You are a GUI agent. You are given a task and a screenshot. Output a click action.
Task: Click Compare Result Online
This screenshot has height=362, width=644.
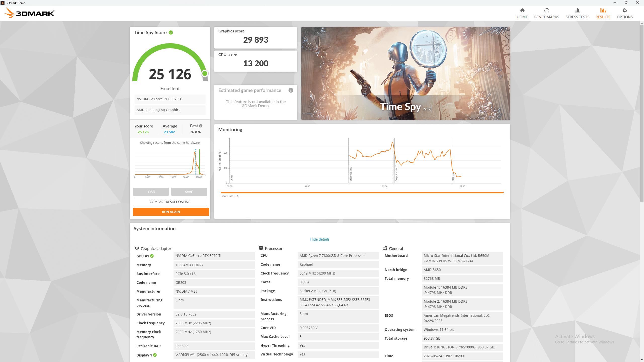click(170, 202)
